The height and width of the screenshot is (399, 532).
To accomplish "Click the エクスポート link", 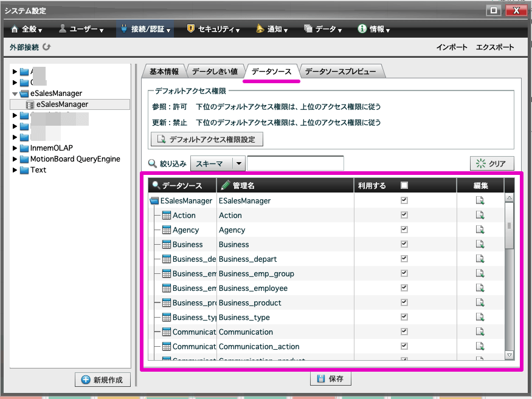I will (x=495, y=47).
